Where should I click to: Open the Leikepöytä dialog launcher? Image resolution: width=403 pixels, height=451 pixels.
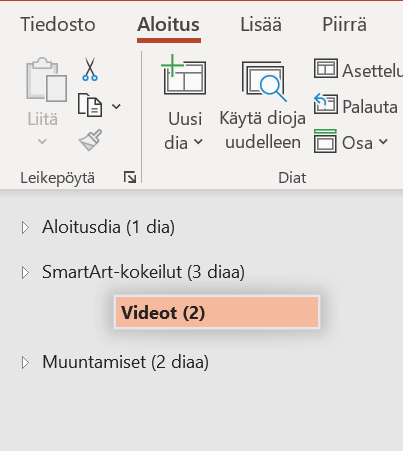point(130,177)
